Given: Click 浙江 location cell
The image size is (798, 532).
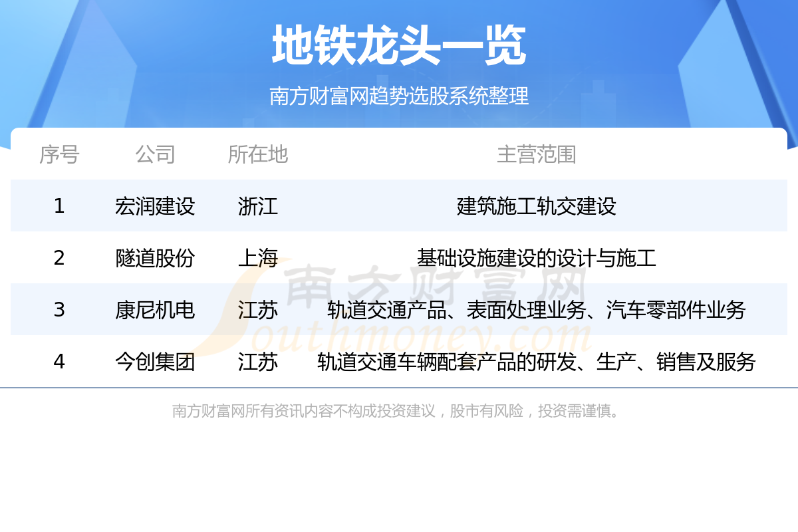Looking at the screenshot, I should pyautogui.click(x=257, y=206).
